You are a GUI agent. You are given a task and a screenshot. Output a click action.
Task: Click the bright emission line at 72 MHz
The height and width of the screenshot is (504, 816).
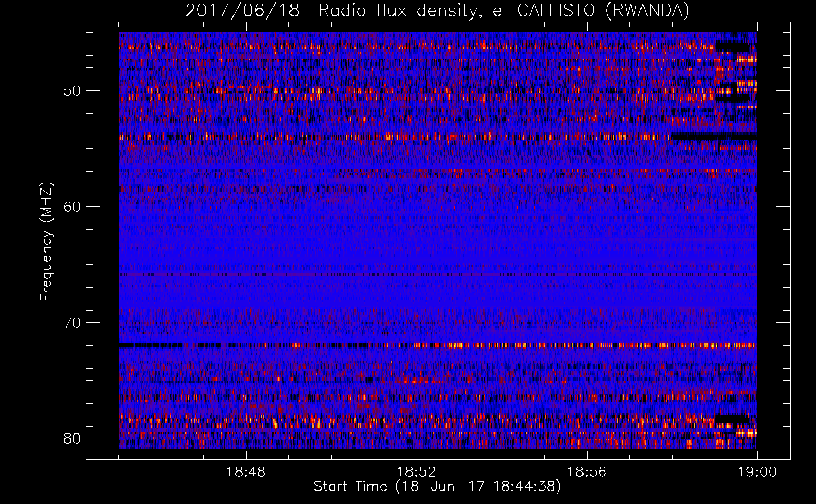click(x=438, y=345)
